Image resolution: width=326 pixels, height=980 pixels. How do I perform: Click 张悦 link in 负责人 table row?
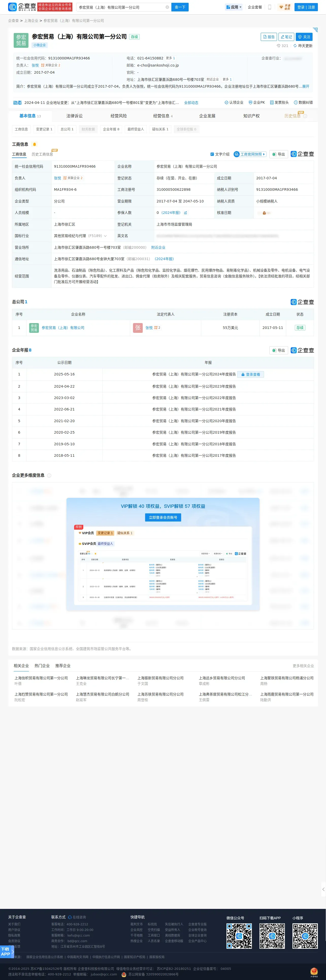[57, 178]
